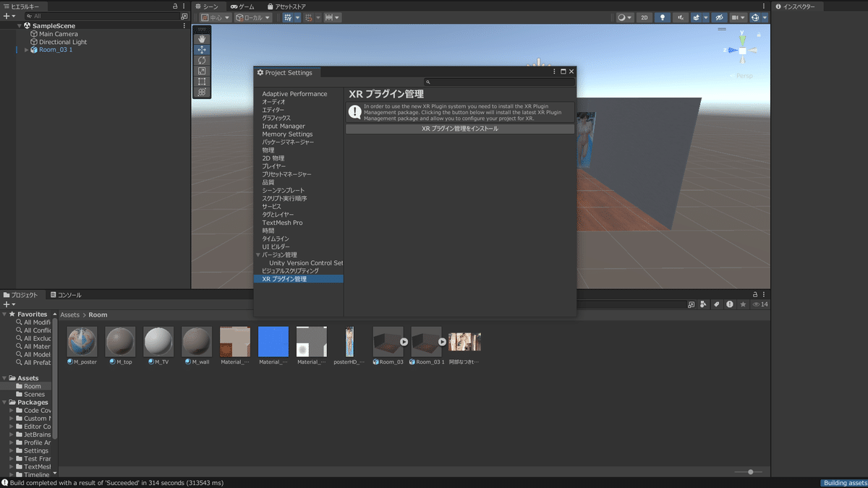This screenshot has height=488, width=868.
Task: Click XR プラグイン管理をインストール button
Action: click(460, 129)
